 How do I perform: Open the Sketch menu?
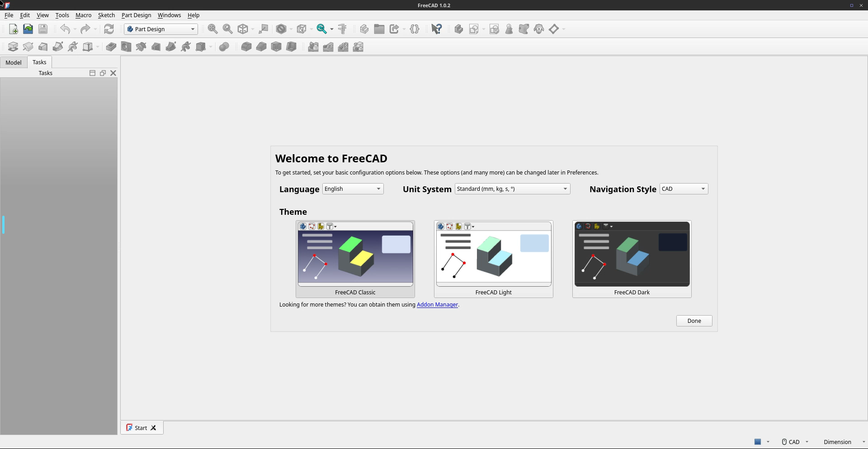[x=106, y=15]
